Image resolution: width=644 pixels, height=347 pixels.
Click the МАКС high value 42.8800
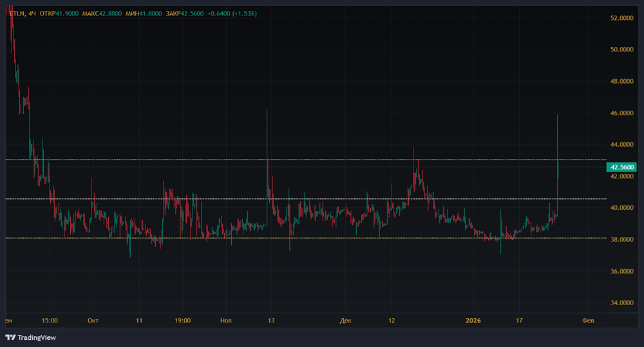click(x=110, y=14)
